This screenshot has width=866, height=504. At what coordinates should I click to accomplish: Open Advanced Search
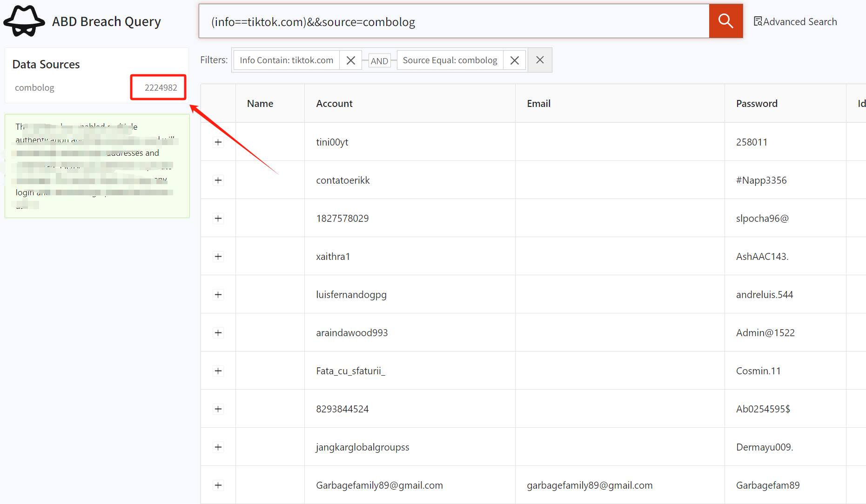click(x=795, y=21)
